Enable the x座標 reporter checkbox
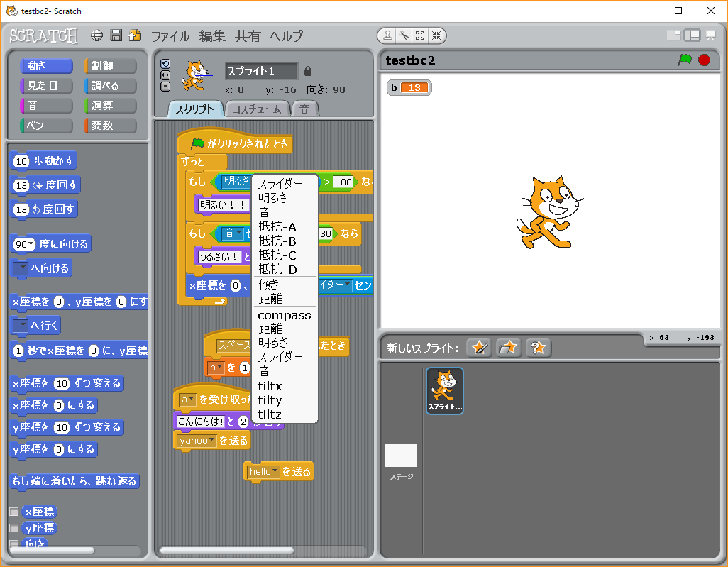This screenshot has width=728, height=567. 13,512
